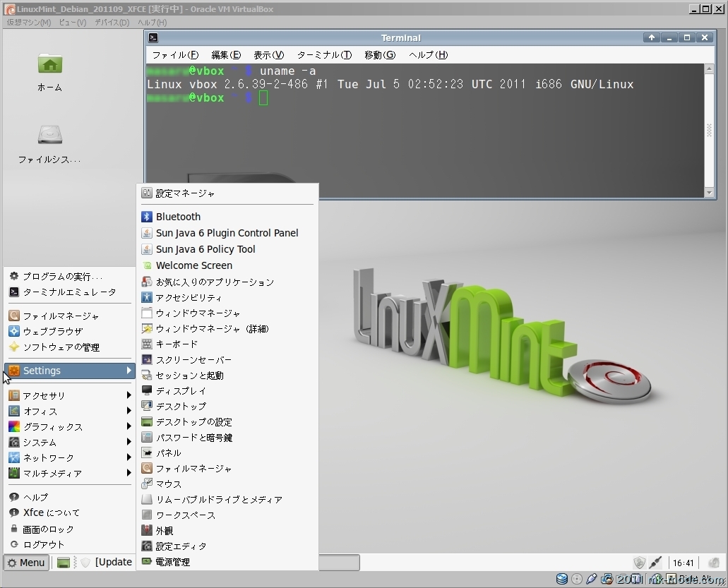Open ウェブブラウザ from the menu
Screen dimensions: 728x588
pyautogui.click(x=52, y=332)
